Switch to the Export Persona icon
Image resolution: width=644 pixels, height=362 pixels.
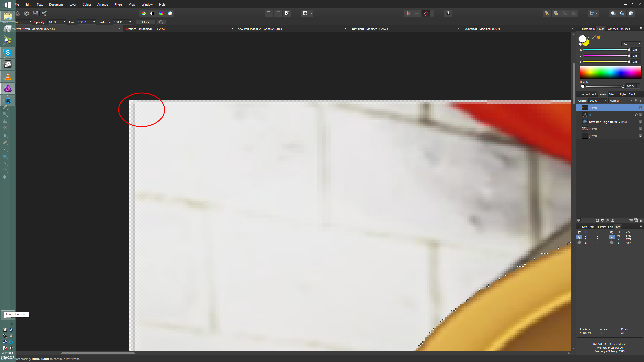pos(44,13)
